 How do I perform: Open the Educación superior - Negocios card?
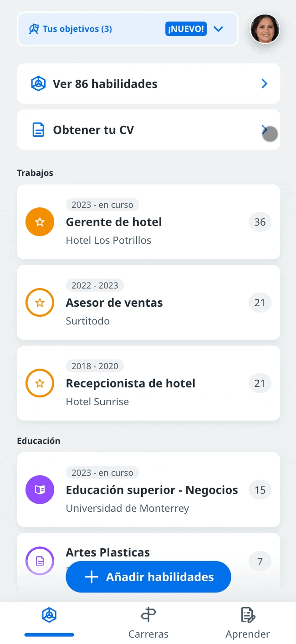click(x=148, y=490)
